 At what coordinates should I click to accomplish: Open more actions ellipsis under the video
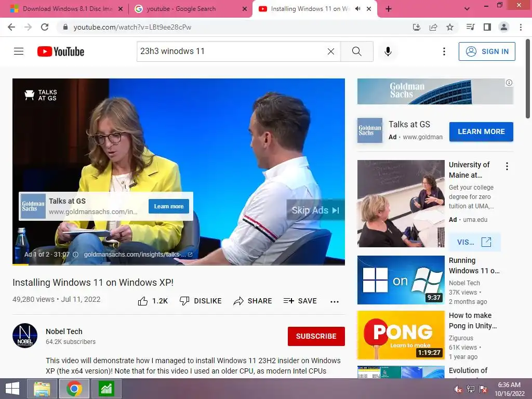[x=335, y=301]
